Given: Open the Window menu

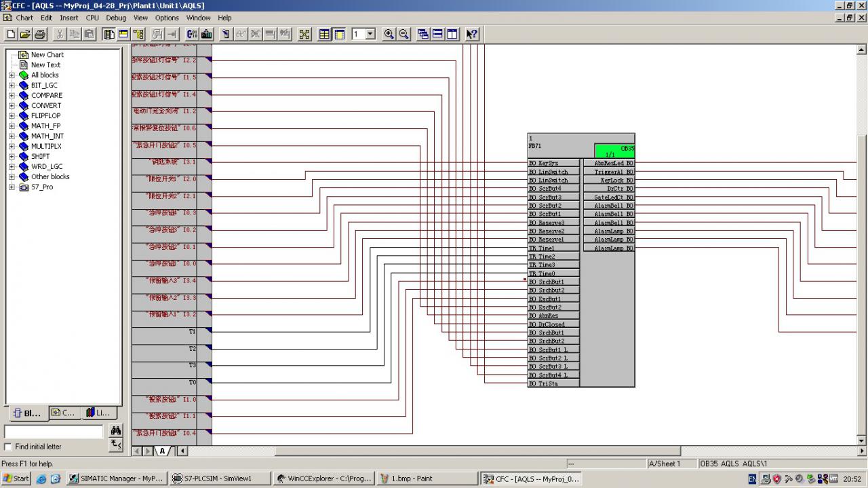Looking at the screenshot, I should [199, 18].
